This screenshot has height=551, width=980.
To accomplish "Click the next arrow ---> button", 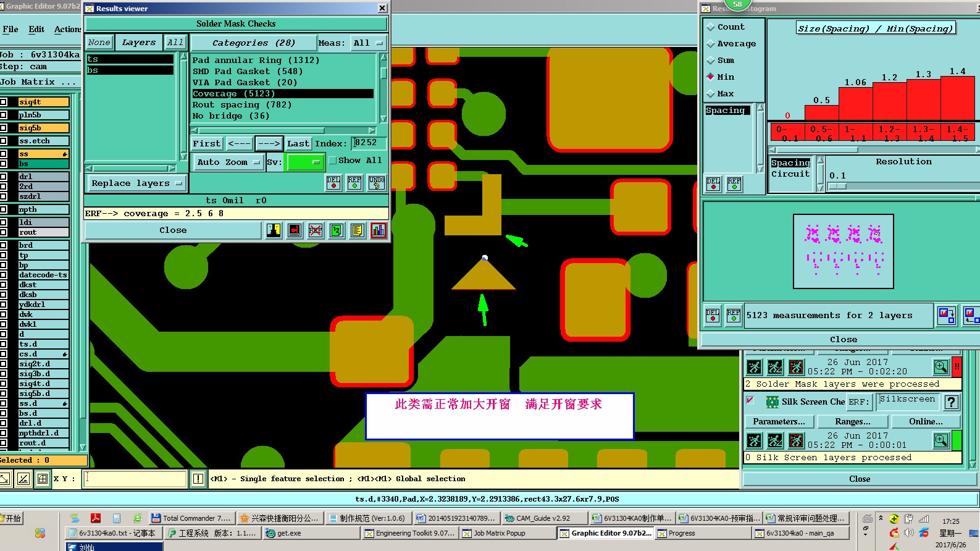I will 269,144.
